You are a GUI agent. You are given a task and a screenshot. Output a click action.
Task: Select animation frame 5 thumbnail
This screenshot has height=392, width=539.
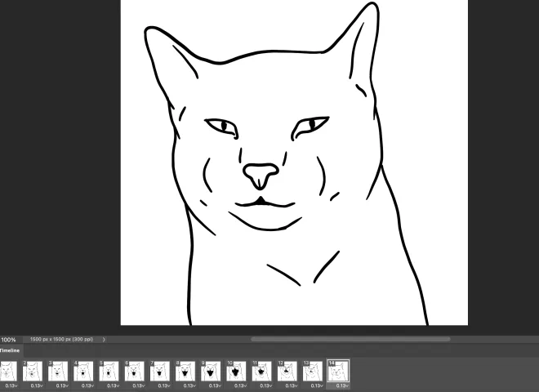pyautogui.click(x=109, y=372)
